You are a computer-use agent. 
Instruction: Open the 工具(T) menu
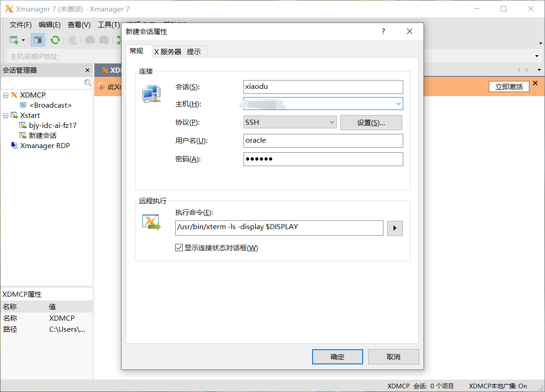(109, 25)
